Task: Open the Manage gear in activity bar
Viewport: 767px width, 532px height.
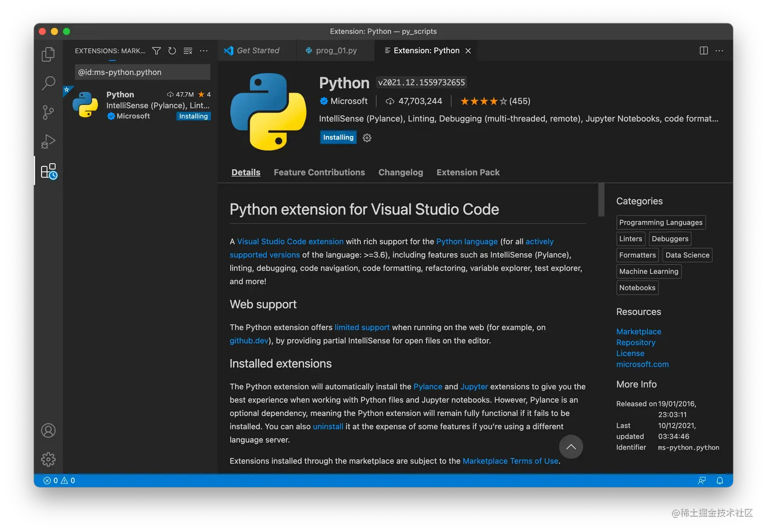Action: pos(48,459)
